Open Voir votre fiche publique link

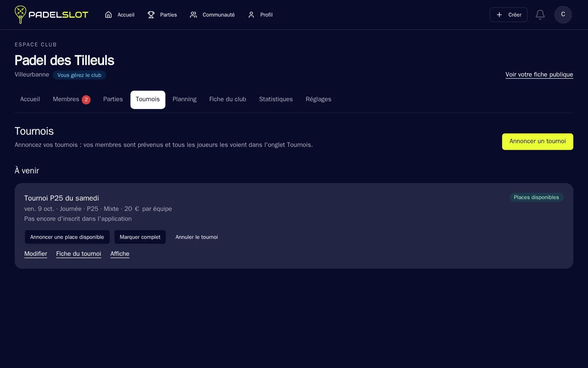click(539, 74)
